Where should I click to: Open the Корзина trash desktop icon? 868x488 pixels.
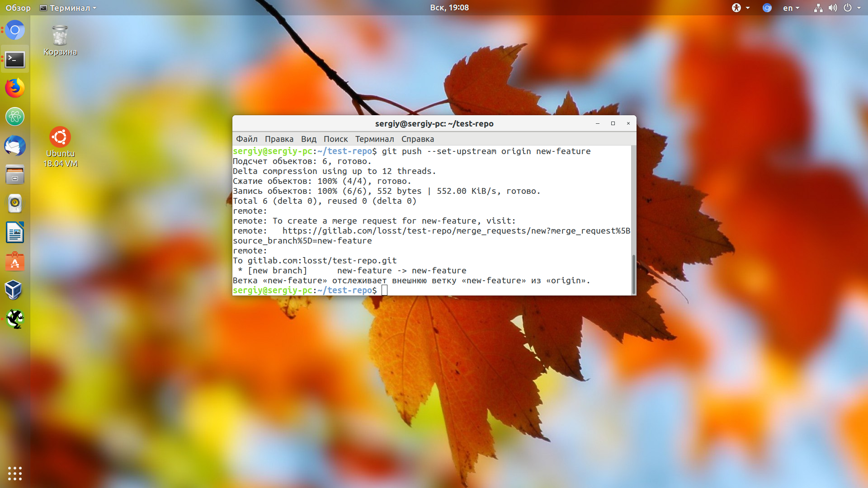60,41
